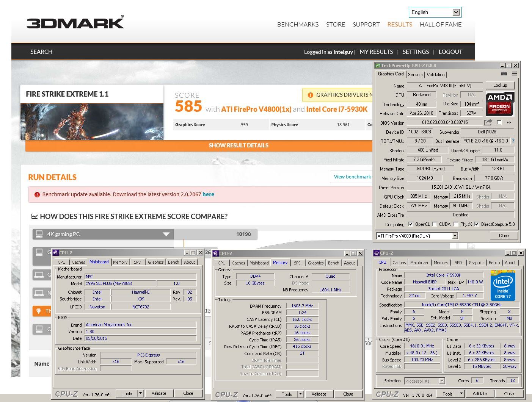Click the 3DMark logo
The image size is (532, 402).
(x=75, y=22)
